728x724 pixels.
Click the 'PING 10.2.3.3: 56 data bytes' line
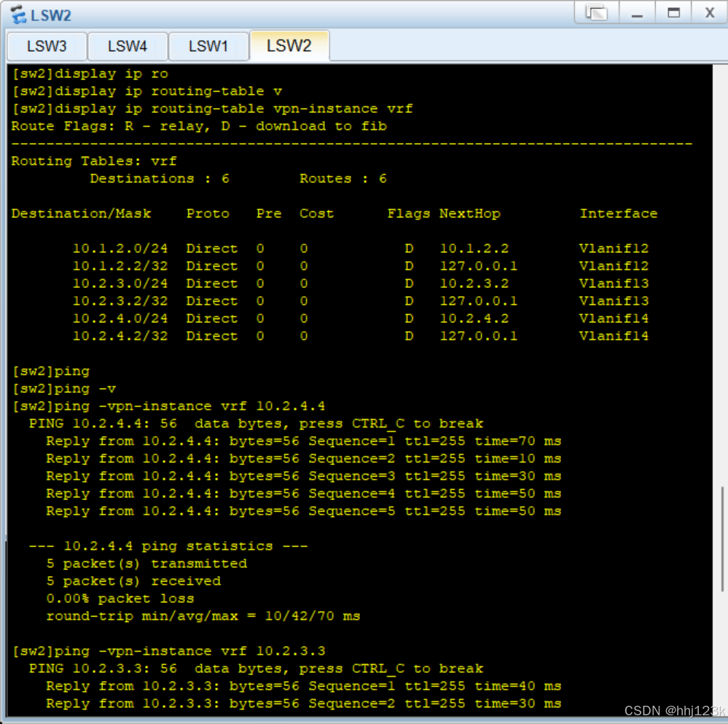tap(256, 669)
